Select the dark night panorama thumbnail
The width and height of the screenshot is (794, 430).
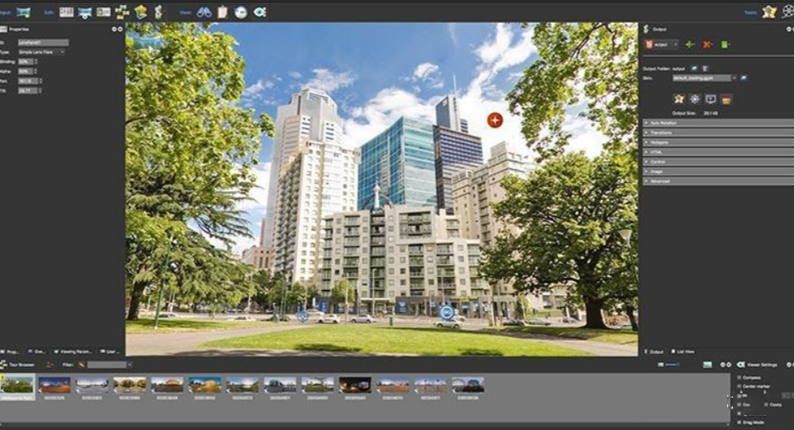coord(355,385)
